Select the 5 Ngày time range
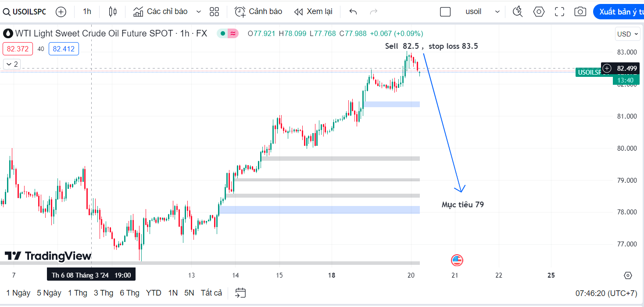Screen dimensions: 644x307 (49, 293)
